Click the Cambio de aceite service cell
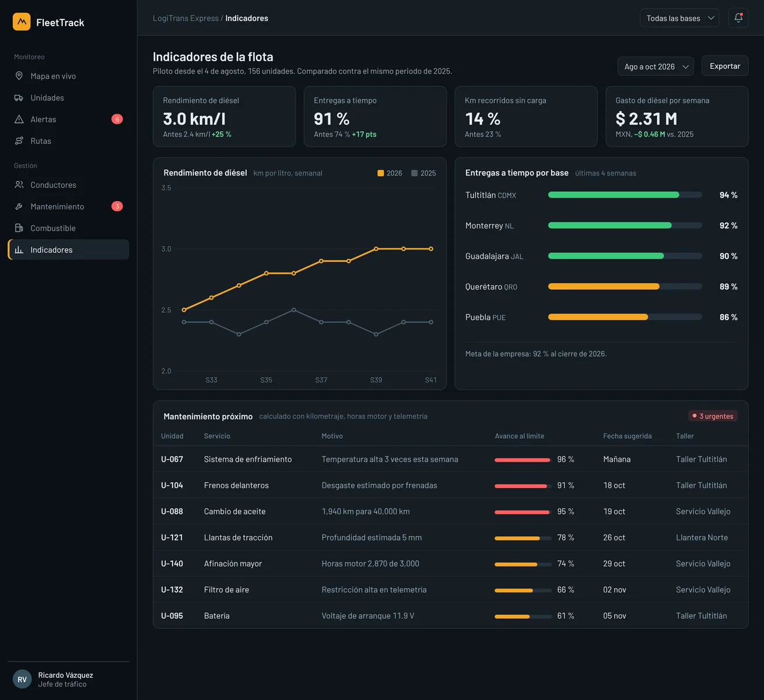The width and height of the screenshot is (764, 700). pos(234,512)
